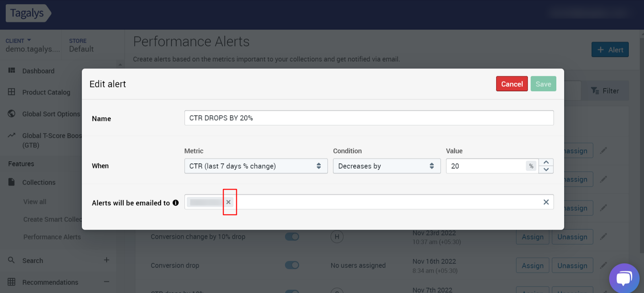Toggle the Conversion drop alert switch

click(292, 265)
